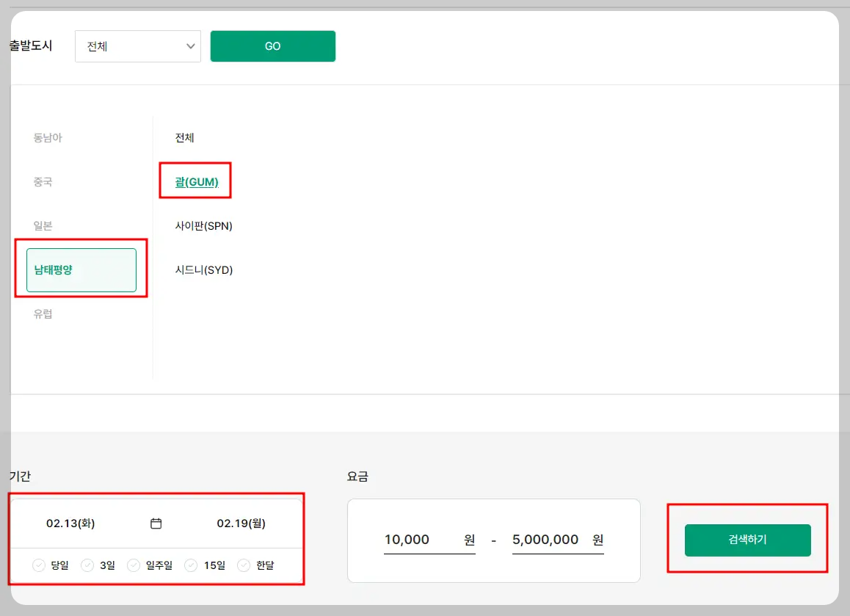The height and width of the screenshot is (616, 850).
Task: Enable the 15일 (15 days) duration option
Action: pyautogui.click(x=211, y=565)
